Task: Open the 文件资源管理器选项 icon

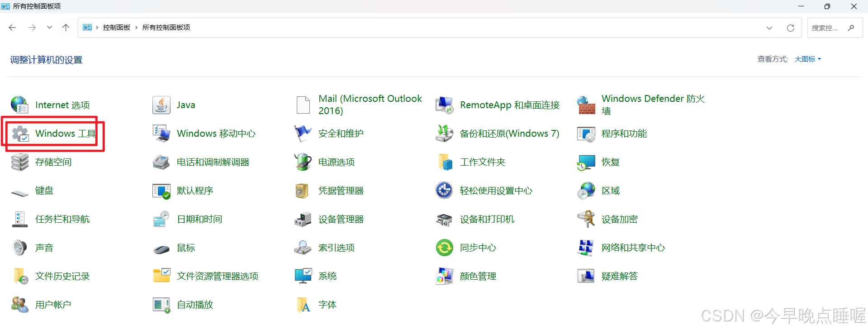Action: click(x=161, y=276)
